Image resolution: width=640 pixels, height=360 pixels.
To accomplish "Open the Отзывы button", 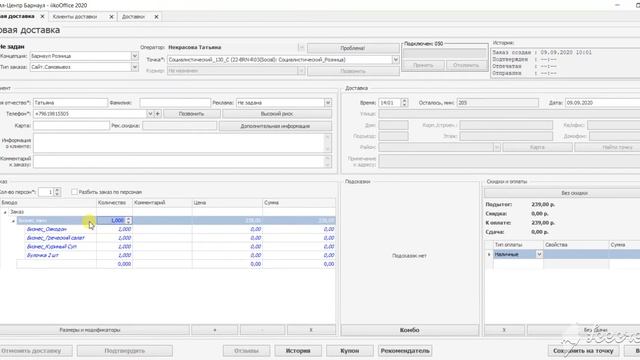I will 247,351.
